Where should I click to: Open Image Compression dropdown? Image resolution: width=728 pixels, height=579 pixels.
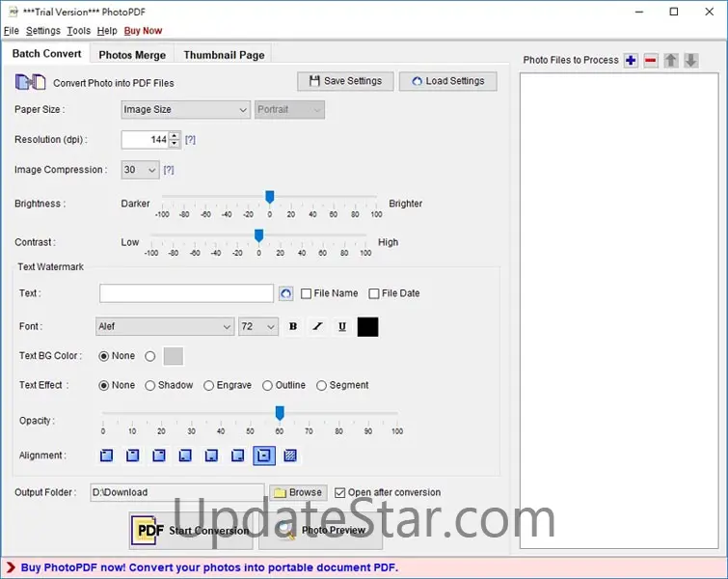point(140,170)
